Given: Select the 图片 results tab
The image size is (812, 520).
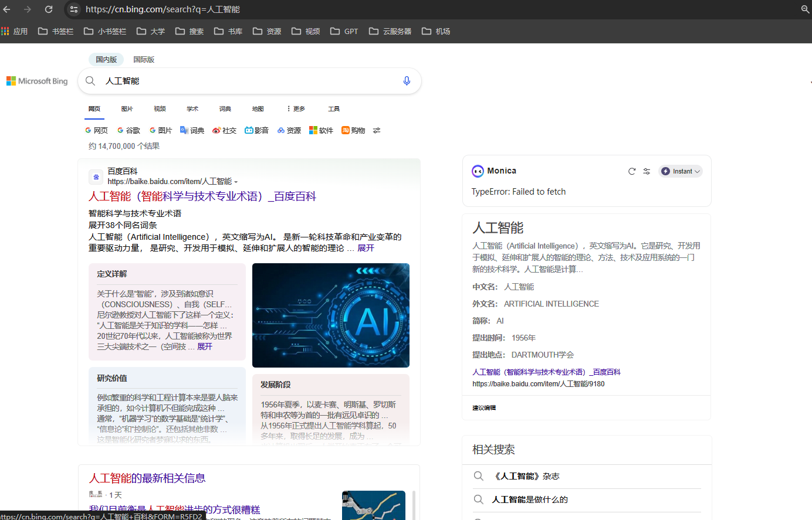Looking at the screenshot, I should click(x=127, y=108).
